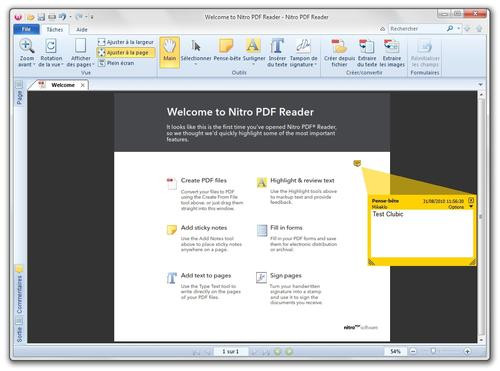Switch to Plein écran mode
Viewport: 500px width, 371px height.
[x=116, y=63]
